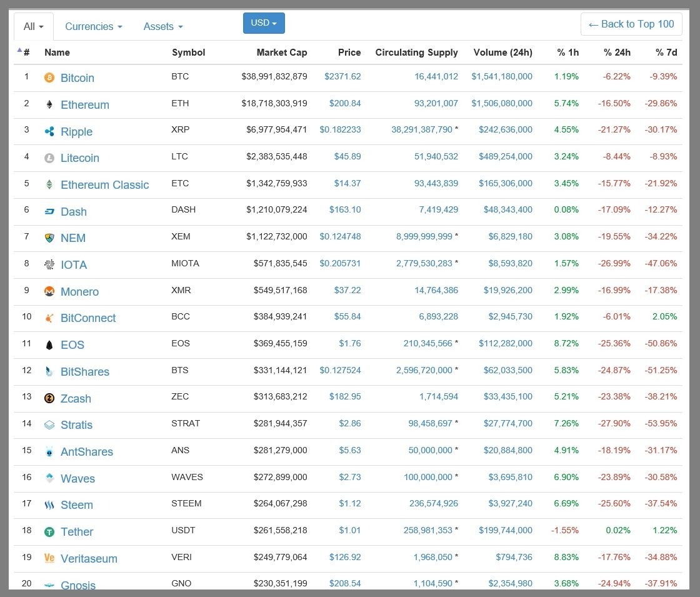Sort by % 1h column header
The height and width of the screenshot is (597, 700).
pos(568,53)
